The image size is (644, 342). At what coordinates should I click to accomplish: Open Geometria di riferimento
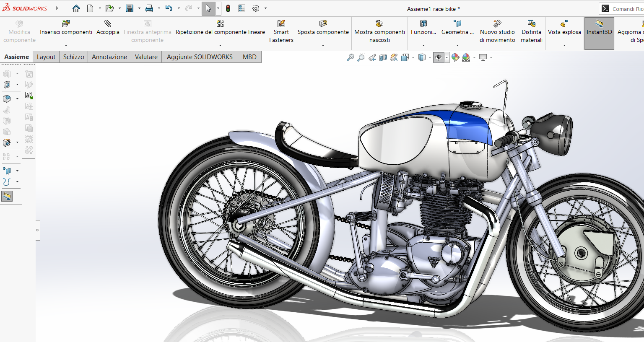[x=457, y=28]
